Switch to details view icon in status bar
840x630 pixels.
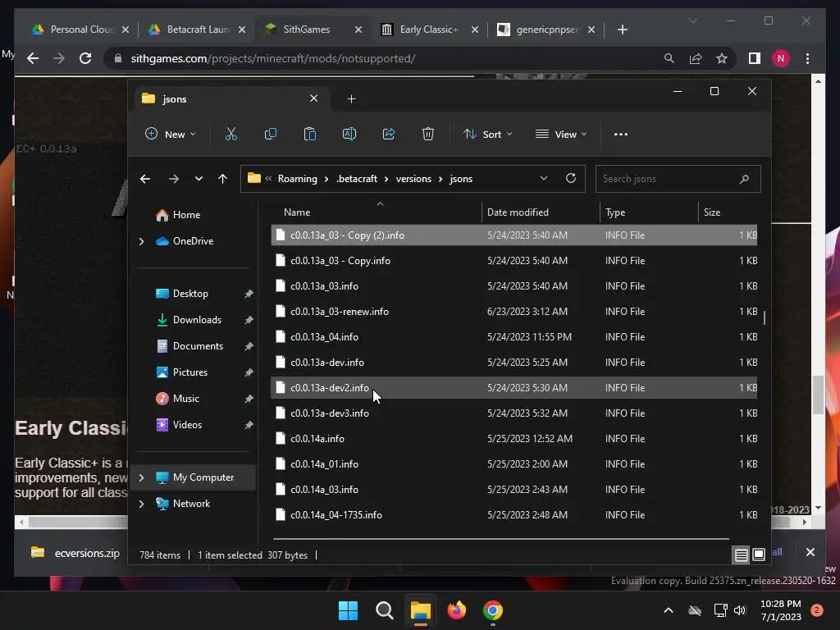741,555
